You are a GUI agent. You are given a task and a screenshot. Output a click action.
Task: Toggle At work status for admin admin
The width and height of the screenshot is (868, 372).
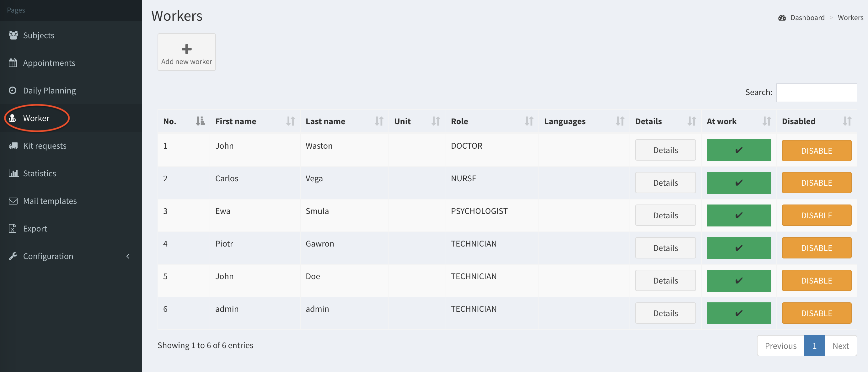tap(738, 313)
